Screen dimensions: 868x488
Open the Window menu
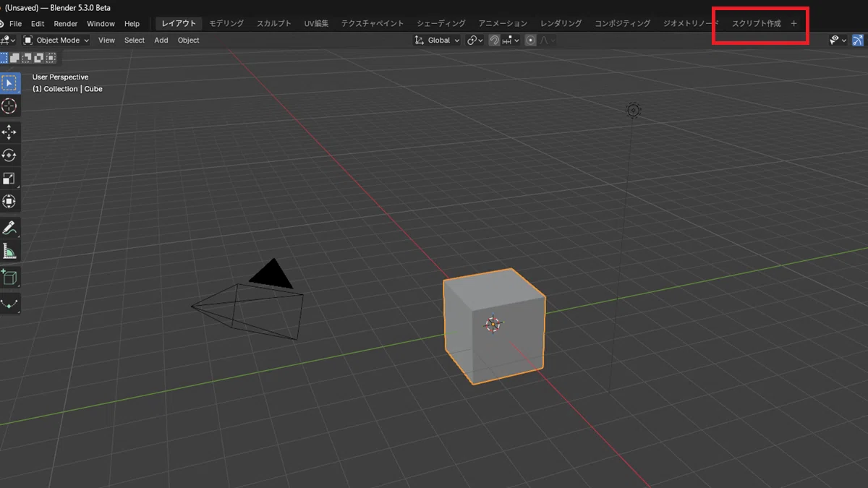tap(101, 24)
